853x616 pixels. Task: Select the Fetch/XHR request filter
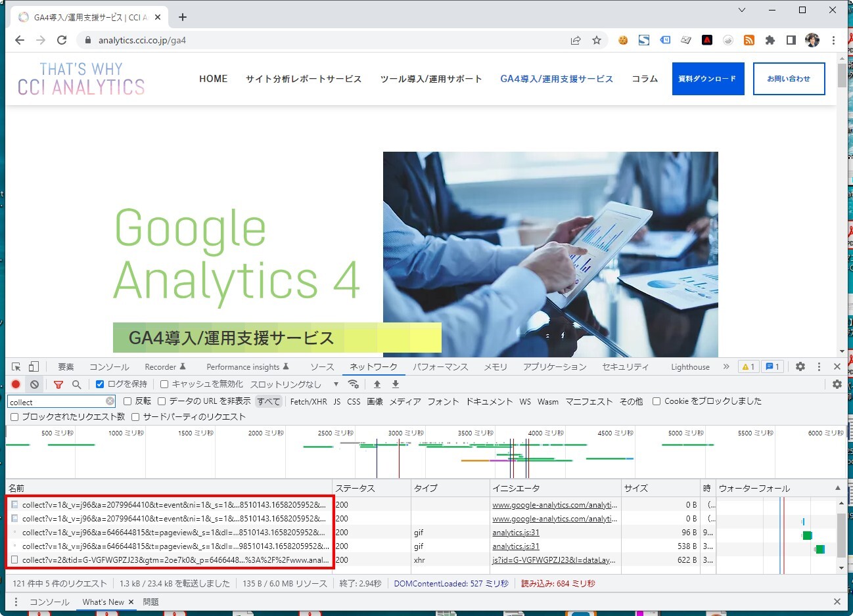(x=308, y=401)
